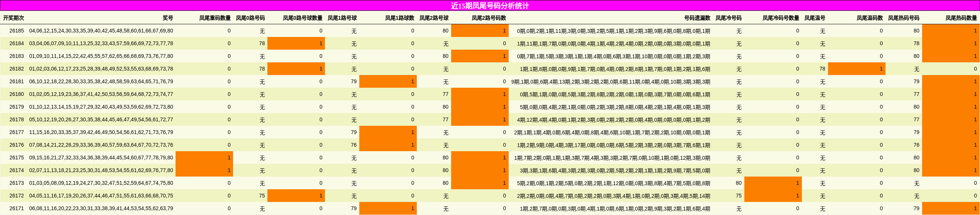Click the 开奖期次 column header
Image resolution: width=980 pixels, height=215 pixels.
pyautogui.click(x=14, y=18)
